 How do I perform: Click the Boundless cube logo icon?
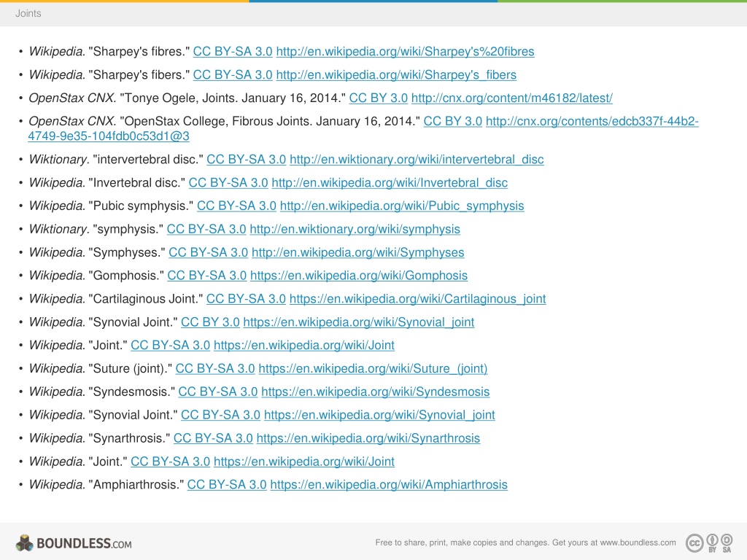click(24, 542)
